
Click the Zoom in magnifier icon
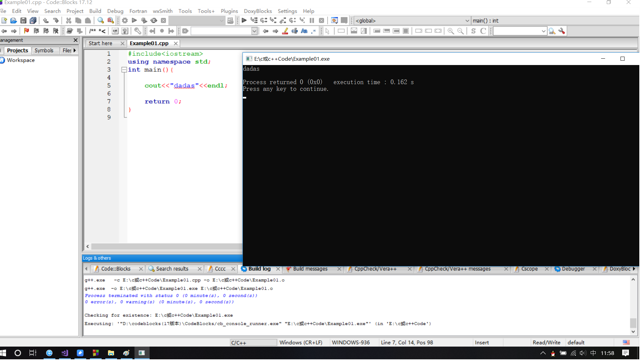pos(451,31)
